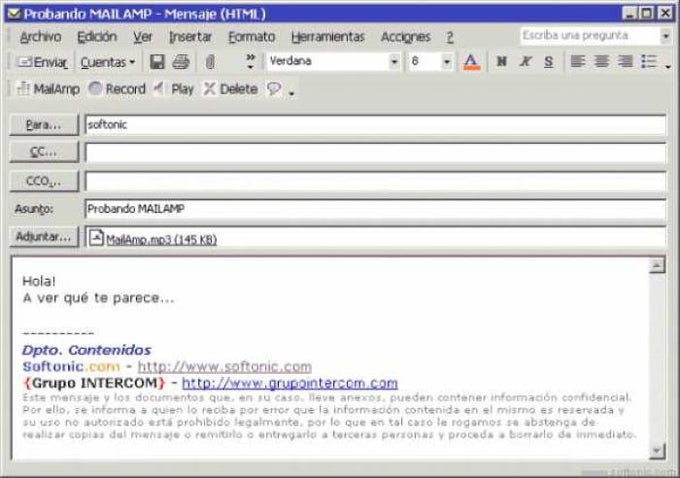Center align text
This screenshot has width=680, height=478.
pos(602,62)
